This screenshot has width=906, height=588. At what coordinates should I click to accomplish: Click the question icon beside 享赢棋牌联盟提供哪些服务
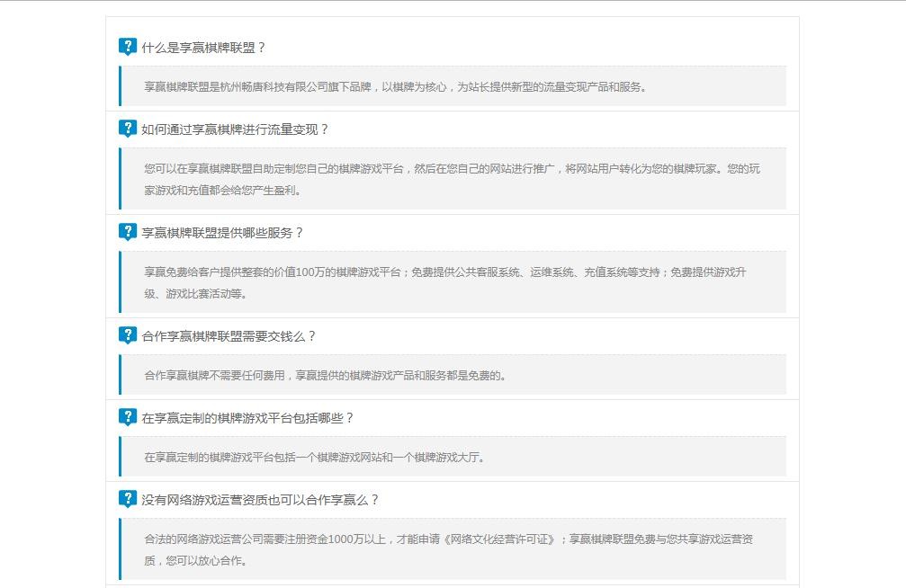pos(128,232)
